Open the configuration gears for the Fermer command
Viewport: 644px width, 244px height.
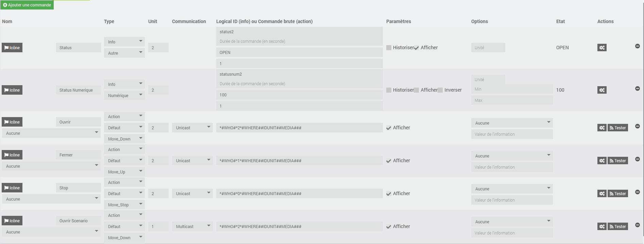(x=602, y=161)
